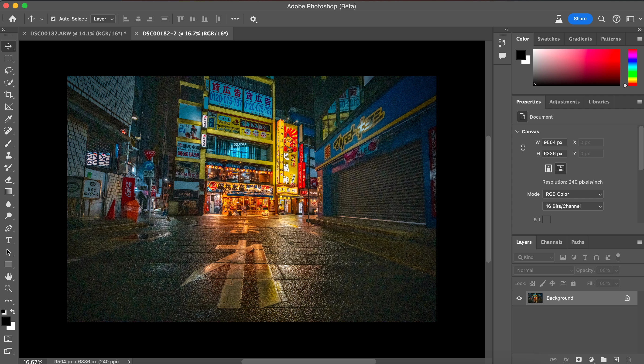
Task: Uncheck the Auto-Select checkbox
Action: pos(53,19)
